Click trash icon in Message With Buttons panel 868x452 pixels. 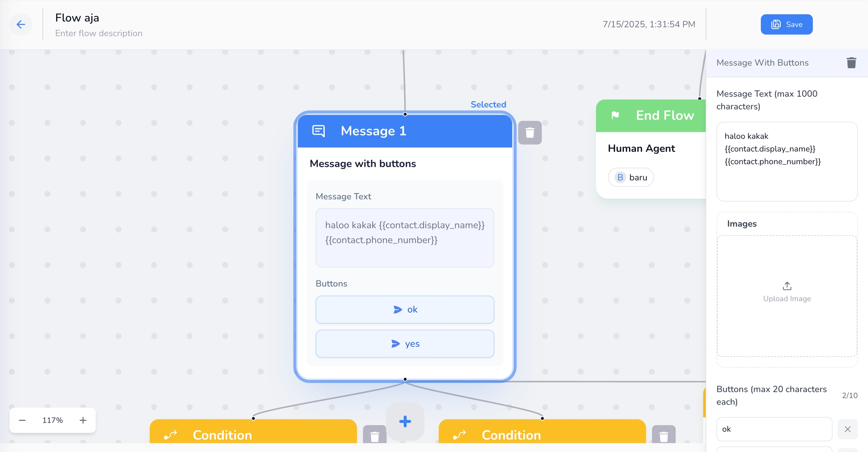pos(851,63)
